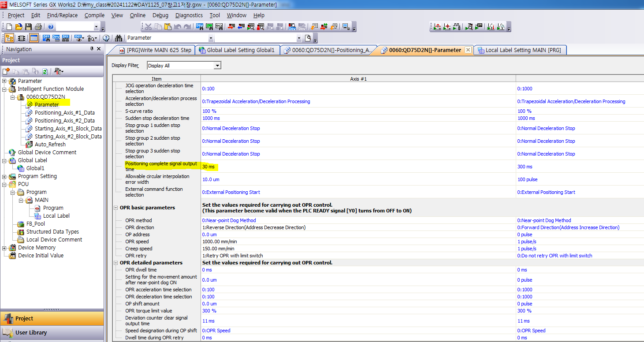Viewport: 644px width, 342px height.
Task: Click the Project pane button at bottom
Action: [52, 318]
